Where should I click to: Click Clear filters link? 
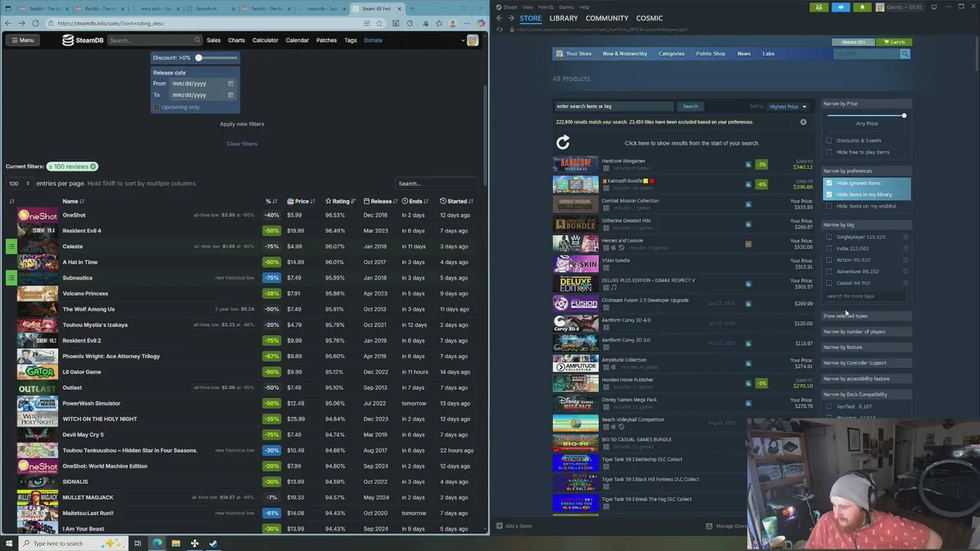[242, 144]
